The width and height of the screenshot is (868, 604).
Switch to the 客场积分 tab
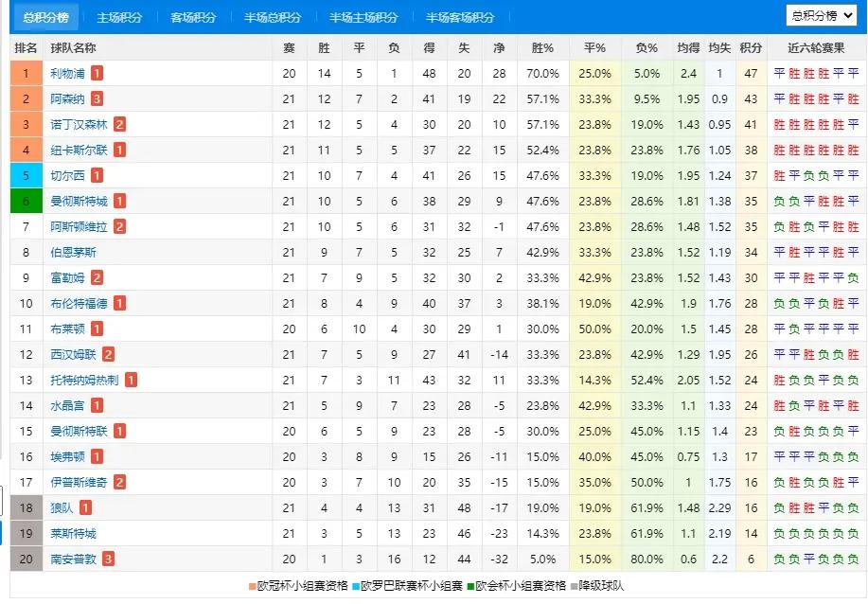point(193,18)
